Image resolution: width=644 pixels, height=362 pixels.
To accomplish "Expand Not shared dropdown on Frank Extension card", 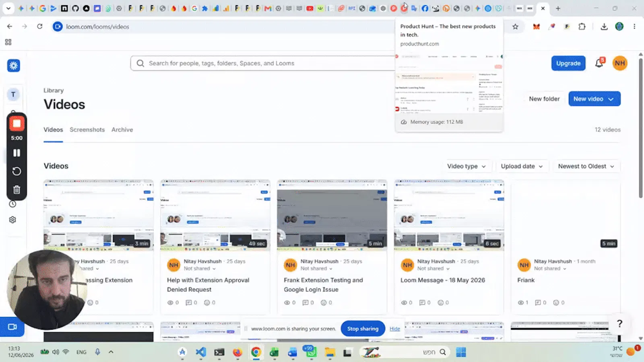I will coord(316,269).
